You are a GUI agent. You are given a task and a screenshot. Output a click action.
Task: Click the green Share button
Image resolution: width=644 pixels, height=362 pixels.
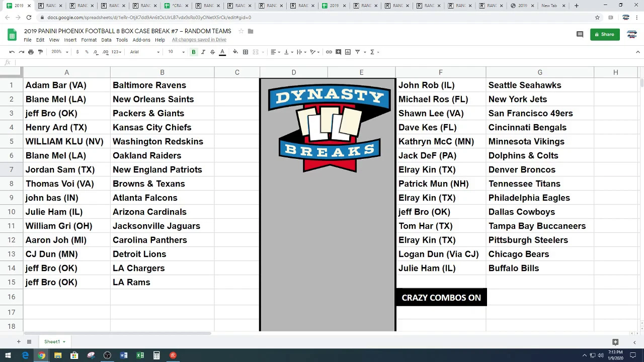(x=605, y=35)
